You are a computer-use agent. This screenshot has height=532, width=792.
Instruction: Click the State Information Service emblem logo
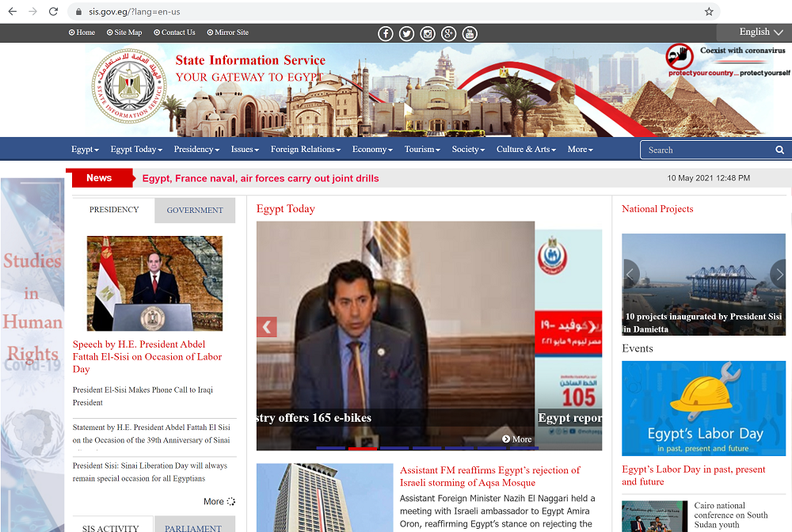129,86
